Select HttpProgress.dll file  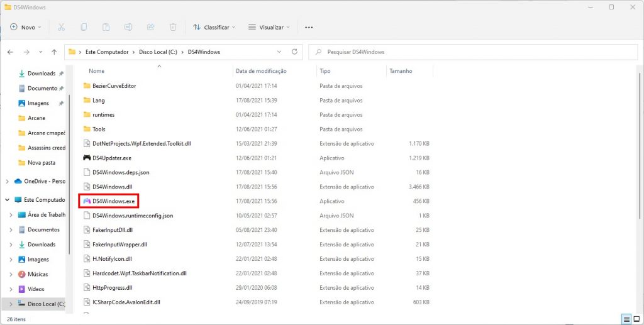coord(112,287)
